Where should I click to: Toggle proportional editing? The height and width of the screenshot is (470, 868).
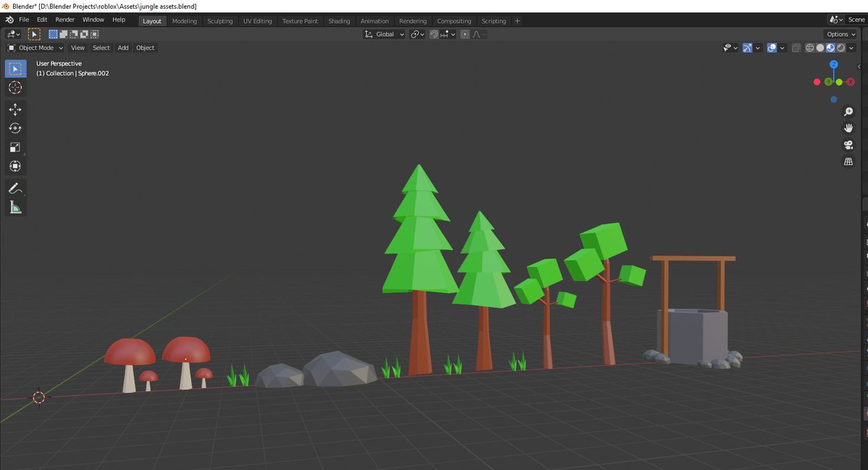click(x=464, y=34)
